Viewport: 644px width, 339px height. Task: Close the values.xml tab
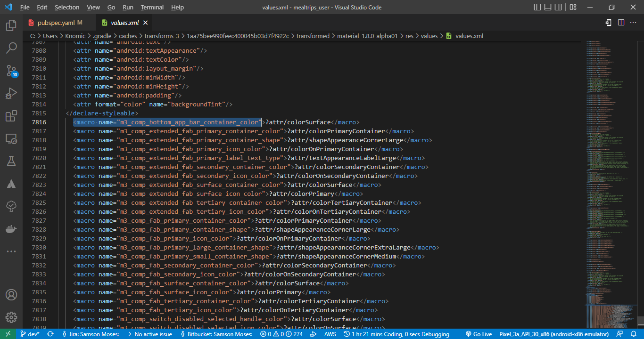(145, 23)
